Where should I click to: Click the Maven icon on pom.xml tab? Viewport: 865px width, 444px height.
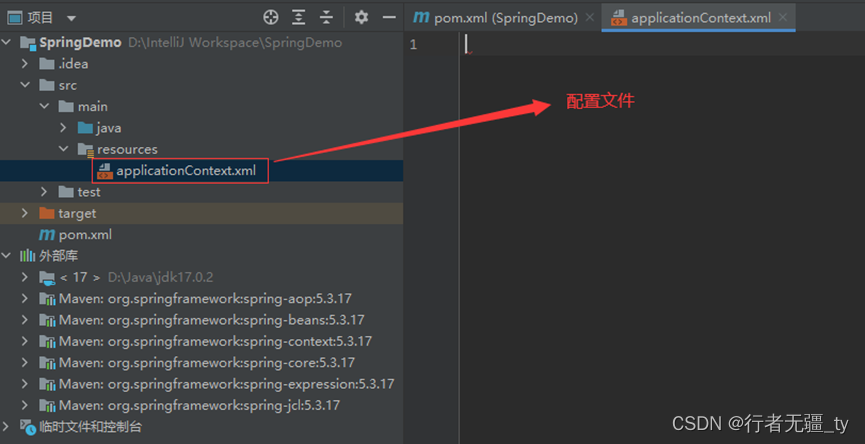421,18
